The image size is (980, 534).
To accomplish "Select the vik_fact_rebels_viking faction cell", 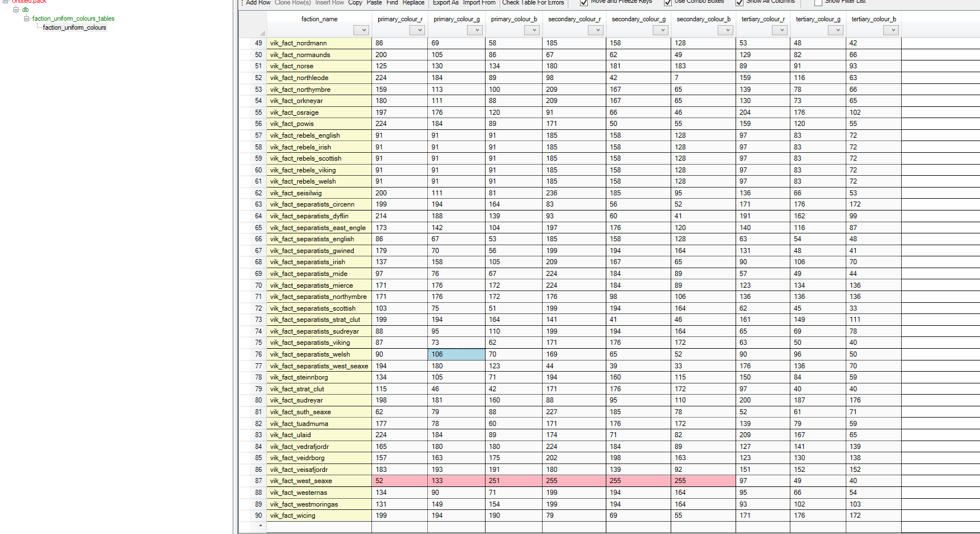I will [319, 170].
